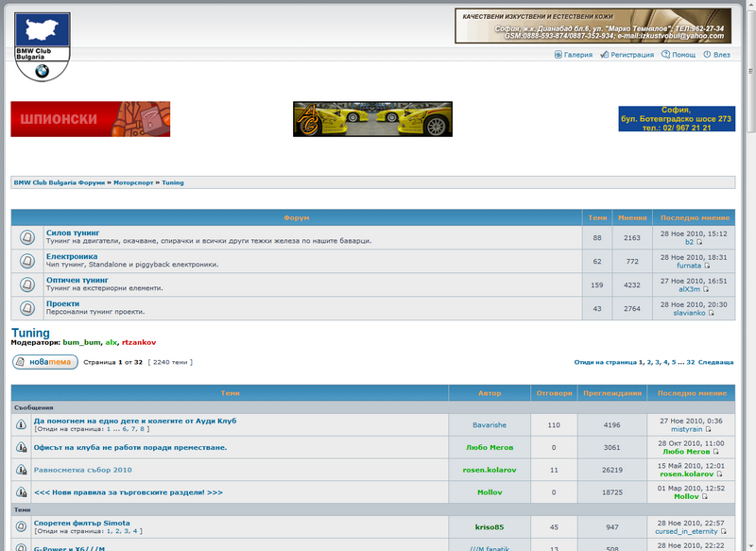Open the Моторспорт breadcrumb link
Screen dimensions: 756x551
(133, 182)
